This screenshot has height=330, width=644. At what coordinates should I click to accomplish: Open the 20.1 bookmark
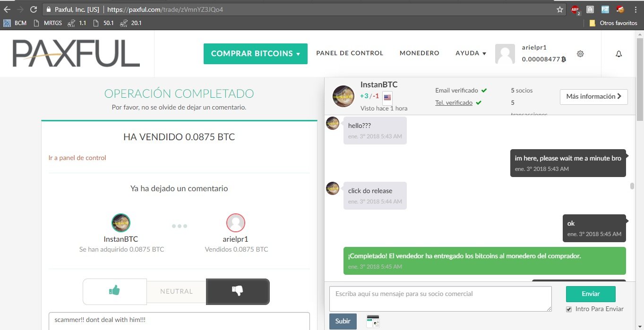click(131, 23)
